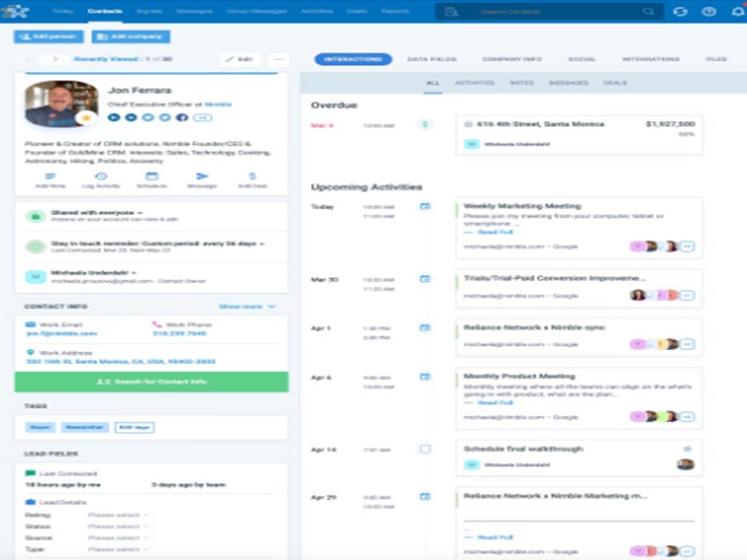Click the search-type icon left of Search Contacts
Screen dimensions: 747x560
tap(451, 11)
